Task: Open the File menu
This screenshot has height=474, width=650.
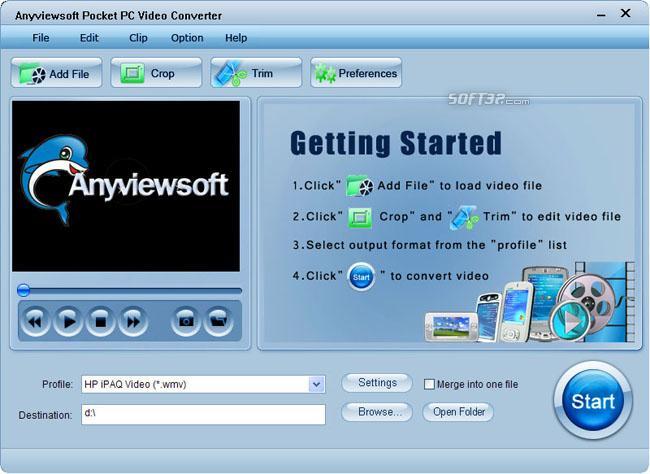Action: (x=41, y=38)
